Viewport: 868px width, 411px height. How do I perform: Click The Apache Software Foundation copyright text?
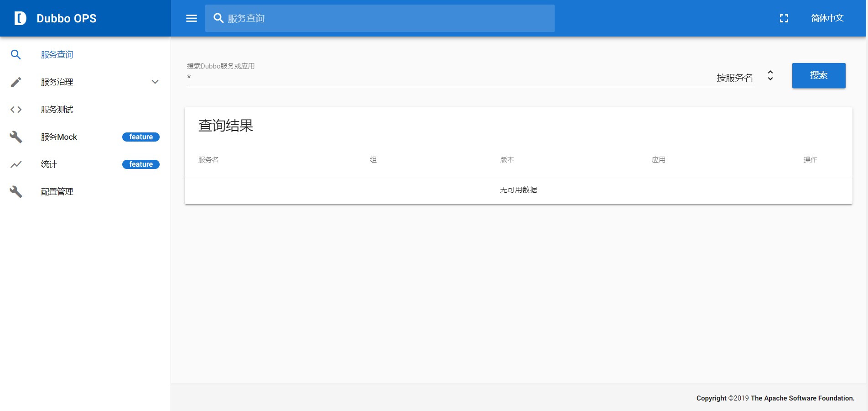pyautogui.click(x=801, y=398)
